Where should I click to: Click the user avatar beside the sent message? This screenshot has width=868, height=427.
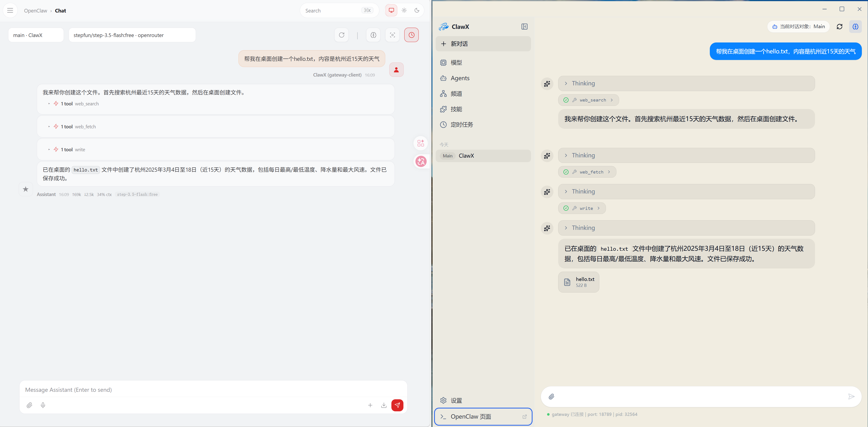click(x=396, y=70)
